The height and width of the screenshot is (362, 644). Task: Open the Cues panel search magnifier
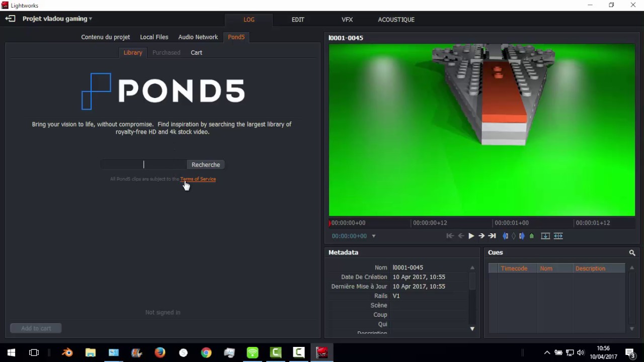coord(632,253)
